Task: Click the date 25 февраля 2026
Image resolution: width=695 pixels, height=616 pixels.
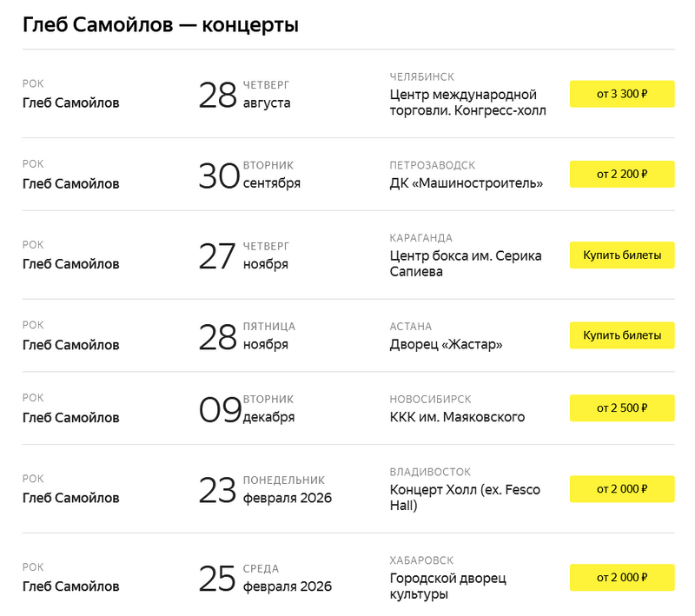Action: pyautogui.click(x=265, y=578)
